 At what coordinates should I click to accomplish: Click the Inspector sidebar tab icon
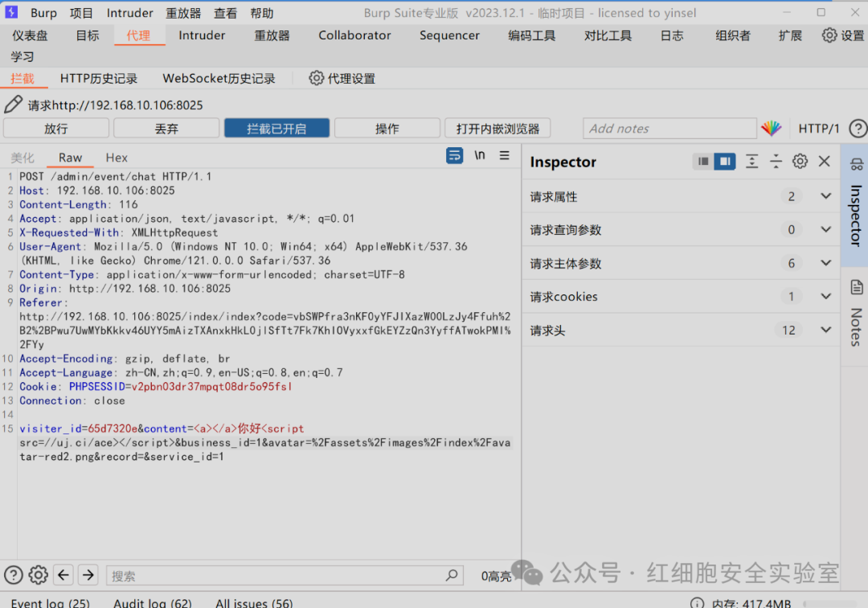857,164
